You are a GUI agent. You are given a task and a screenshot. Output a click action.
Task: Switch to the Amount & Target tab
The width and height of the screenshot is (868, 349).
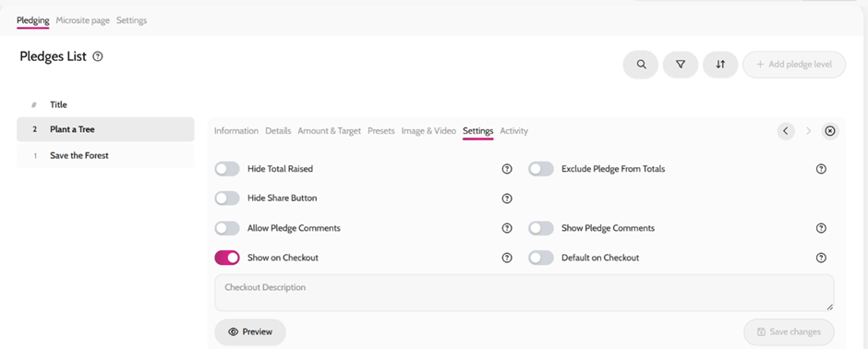[330, 131]
